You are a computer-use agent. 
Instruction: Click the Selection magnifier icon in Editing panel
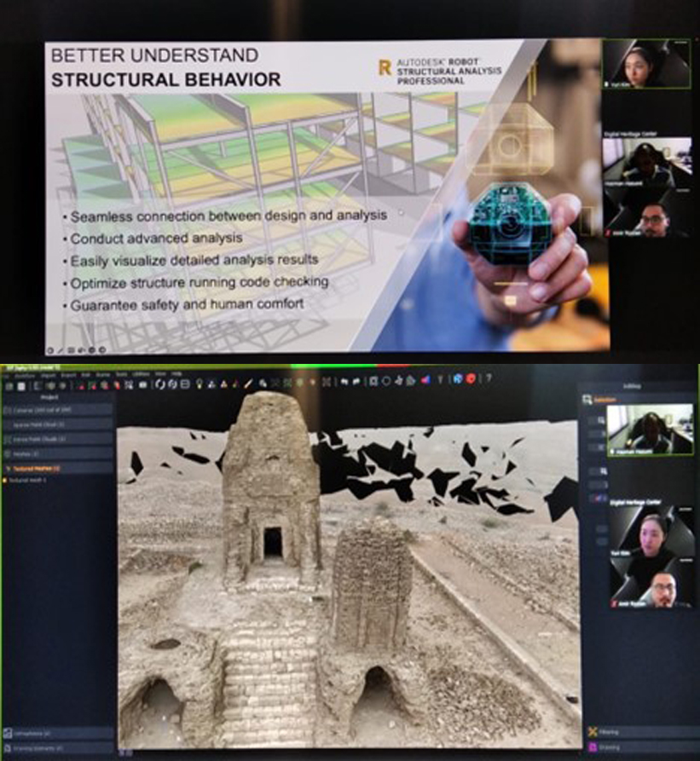click(x=587, y=400)
